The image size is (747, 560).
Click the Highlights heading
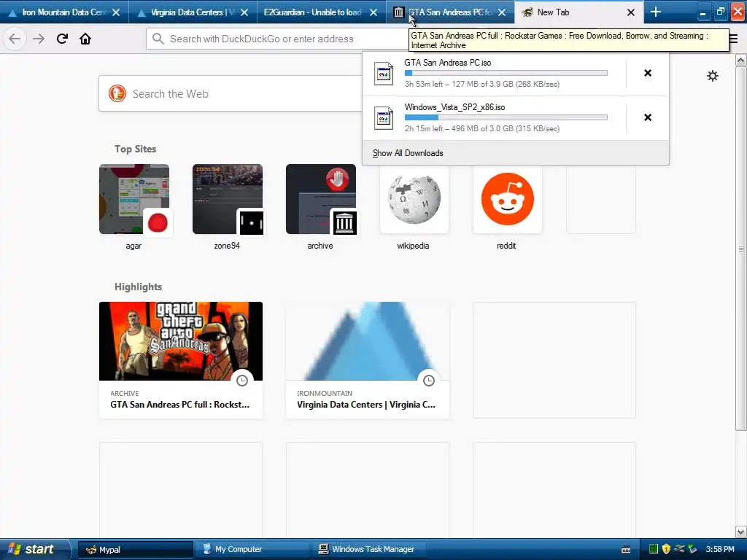pyautogui.click(x=138, y=287)
